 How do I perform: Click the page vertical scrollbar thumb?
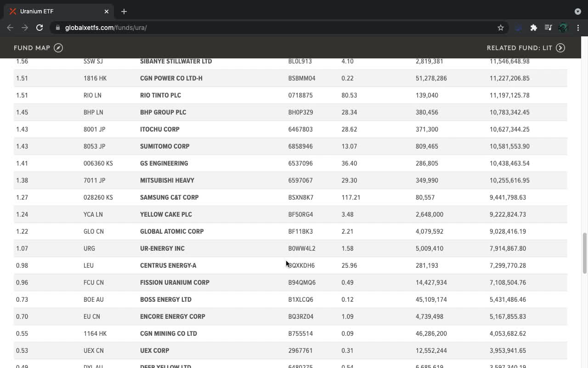[x=585, y=253]
